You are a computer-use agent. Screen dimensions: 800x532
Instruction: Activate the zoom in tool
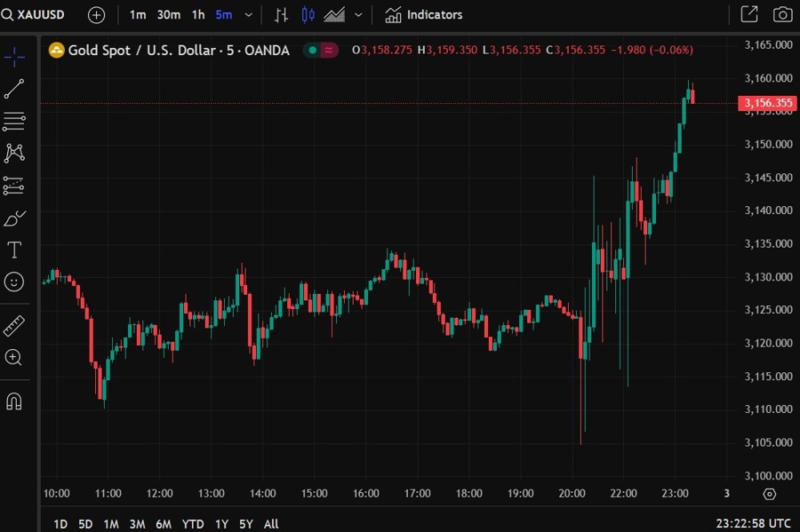[x=13, y=358]
